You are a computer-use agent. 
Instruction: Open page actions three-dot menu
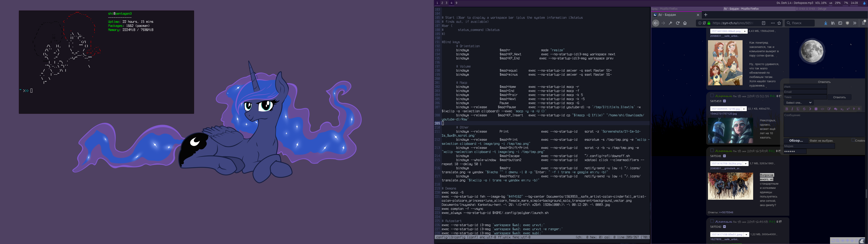coord(773,23)
